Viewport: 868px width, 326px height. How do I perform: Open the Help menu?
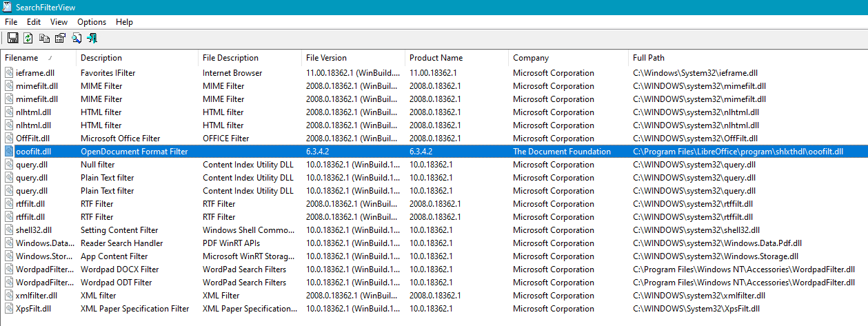point(124,22)
